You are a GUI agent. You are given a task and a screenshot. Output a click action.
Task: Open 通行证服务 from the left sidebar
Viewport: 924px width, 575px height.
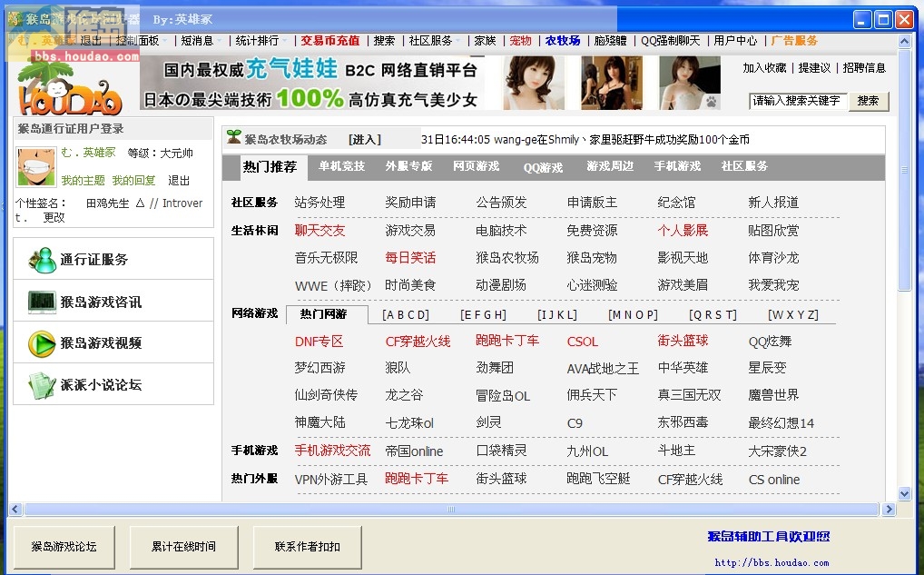click(x=113, y=259)
